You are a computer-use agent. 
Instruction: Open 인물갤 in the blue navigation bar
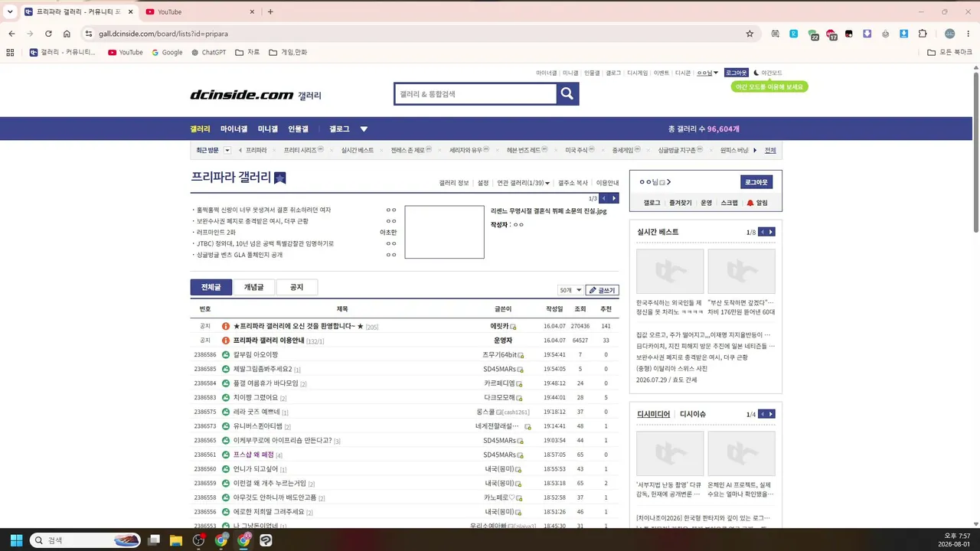click(x=298, y=129)
